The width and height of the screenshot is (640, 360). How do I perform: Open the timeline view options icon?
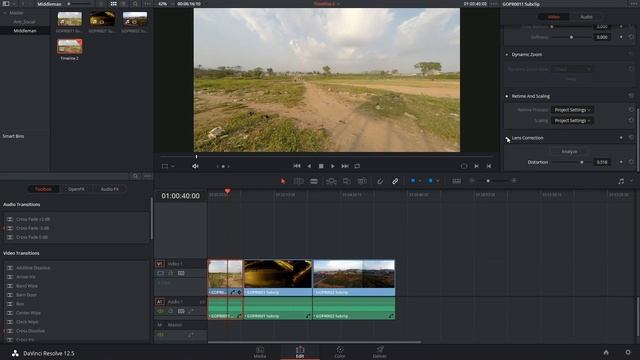coord(456,181)
